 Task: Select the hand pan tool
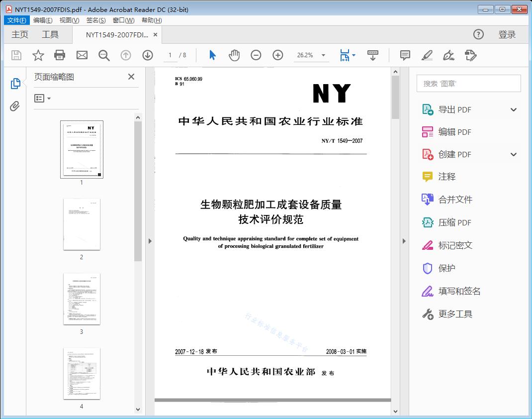click(234, 55)
